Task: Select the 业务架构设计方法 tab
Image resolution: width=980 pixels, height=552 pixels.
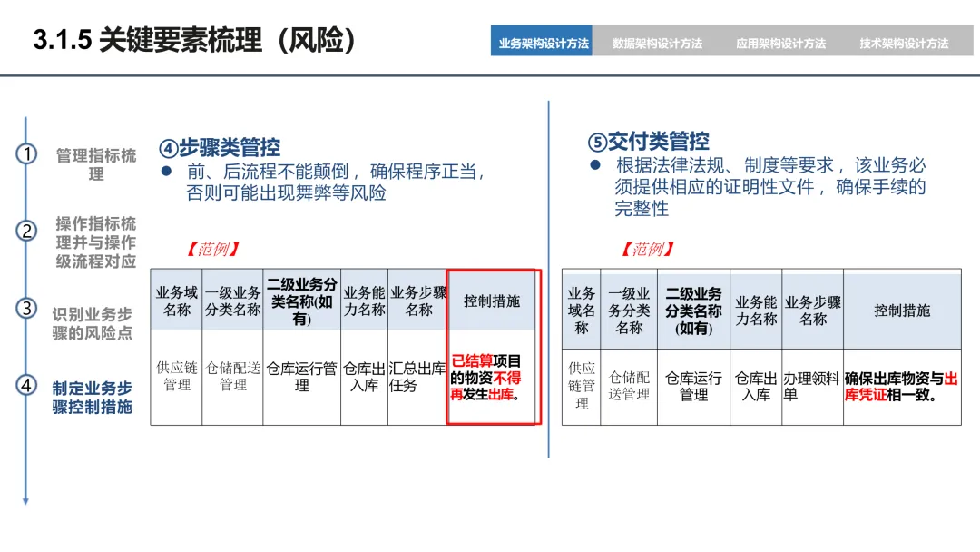Action: (541, 41)
